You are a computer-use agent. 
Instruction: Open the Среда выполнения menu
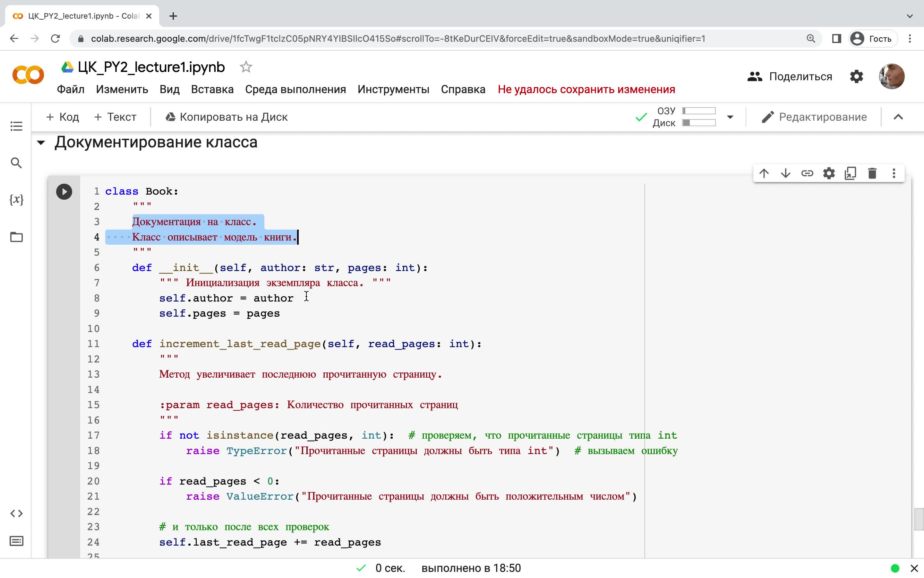(295, 90)
